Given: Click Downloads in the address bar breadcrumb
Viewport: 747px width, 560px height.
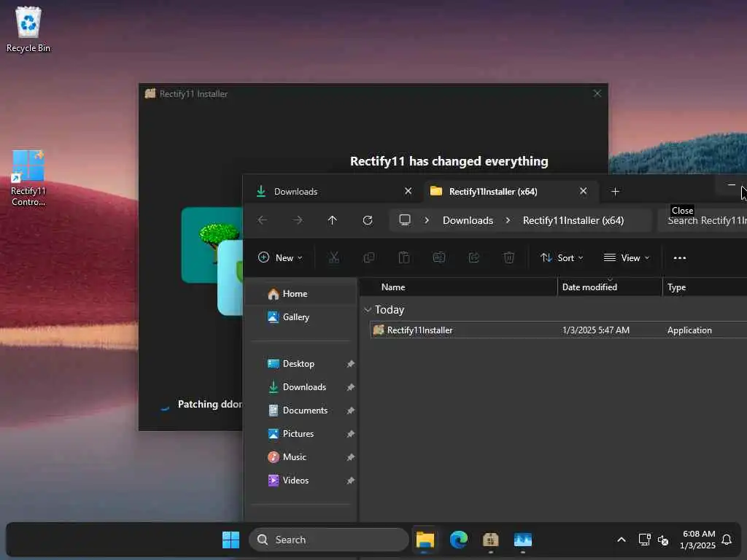Looking at the screenshot, I should pyautogui.click(x=468, y=220).
